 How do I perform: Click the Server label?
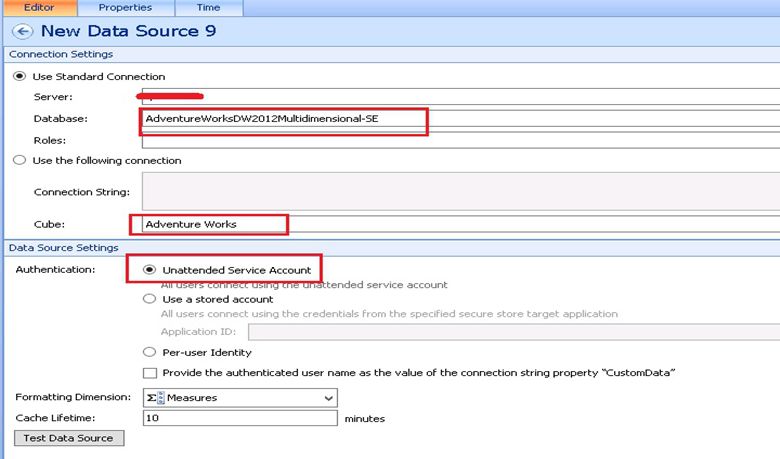click(53, 97)
